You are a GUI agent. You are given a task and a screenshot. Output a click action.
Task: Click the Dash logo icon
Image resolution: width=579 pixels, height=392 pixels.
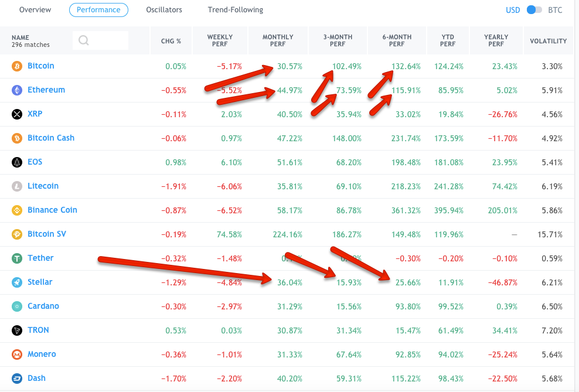pos(17,379)
